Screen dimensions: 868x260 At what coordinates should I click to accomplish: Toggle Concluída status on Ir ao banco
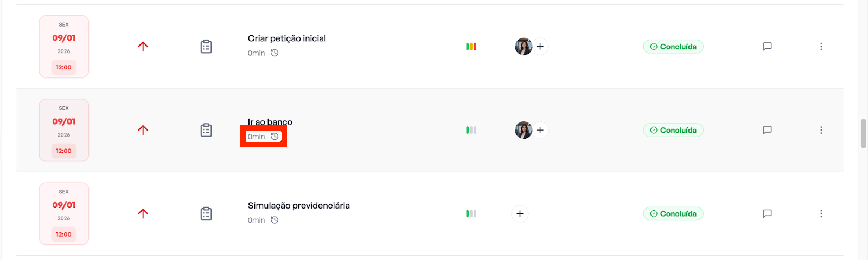click(673, 130)
